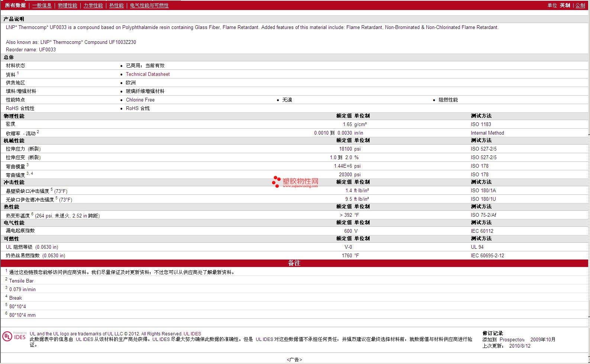This screenshot has height=364, width=590.
Task: Click the V-0 flammability rating
Action: [x=348, y=247]
